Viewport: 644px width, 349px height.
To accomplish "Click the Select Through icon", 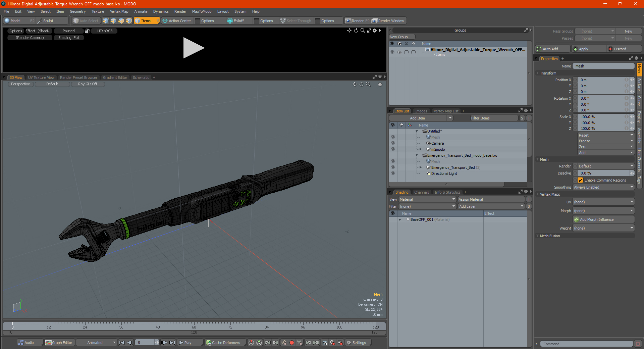I will point(283,21).
